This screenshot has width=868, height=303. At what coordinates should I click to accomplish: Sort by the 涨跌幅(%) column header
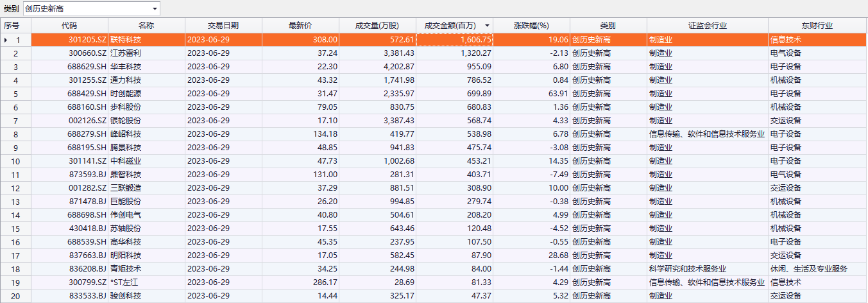(532, 26)
